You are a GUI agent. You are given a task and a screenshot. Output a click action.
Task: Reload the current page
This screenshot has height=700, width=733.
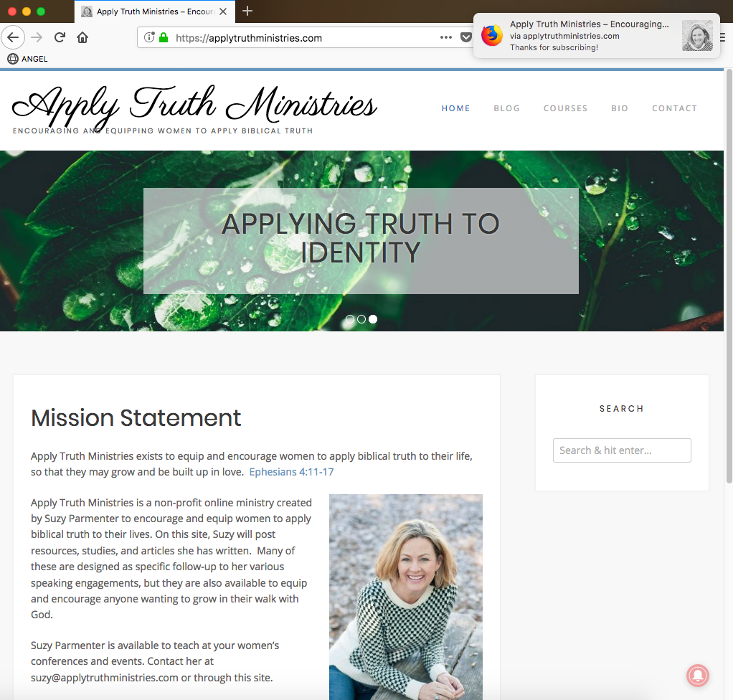[x=60, y=37]
